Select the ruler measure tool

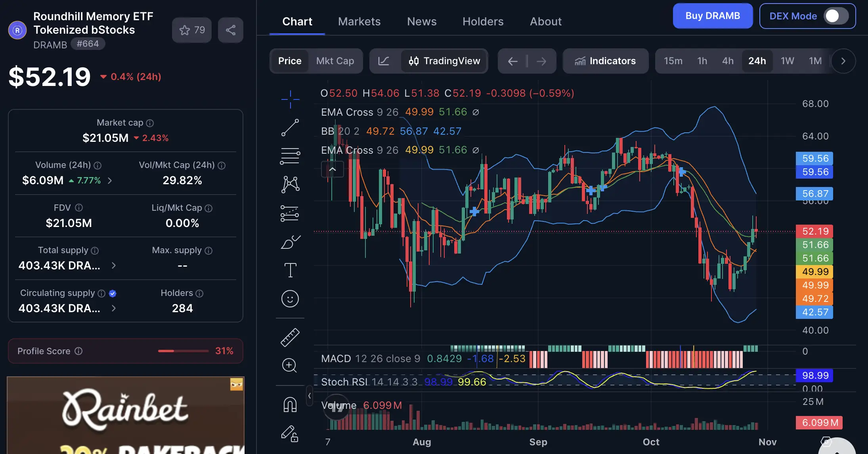point(290,338)
